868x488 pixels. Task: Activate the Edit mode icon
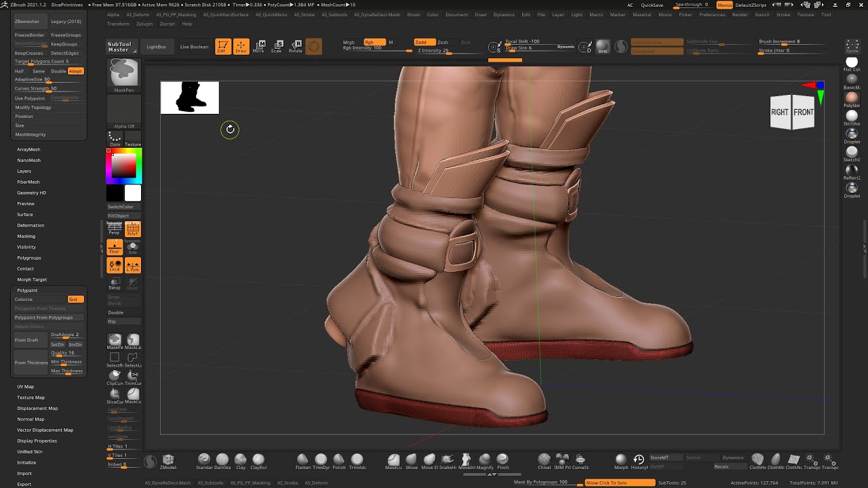coord(222,46)
